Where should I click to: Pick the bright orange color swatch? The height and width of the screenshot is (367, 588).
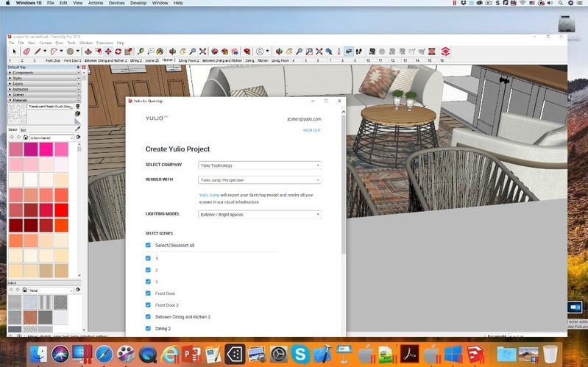pos(61,225)
